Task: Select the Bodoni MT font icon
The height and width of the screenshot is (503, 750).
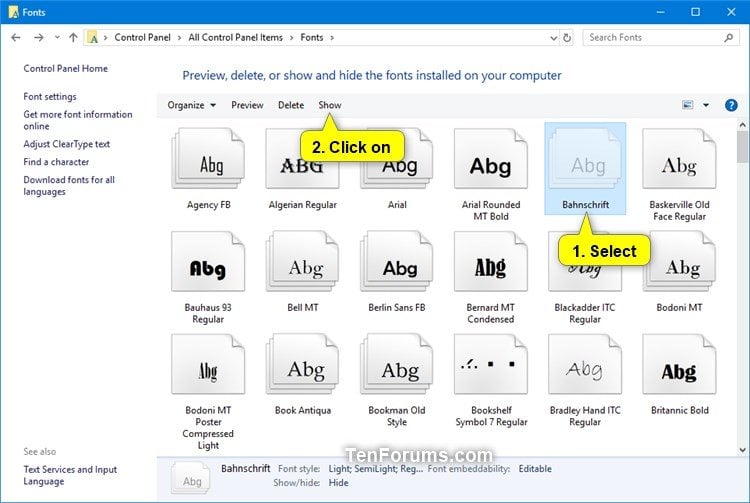Action: [x=679, y=261]
